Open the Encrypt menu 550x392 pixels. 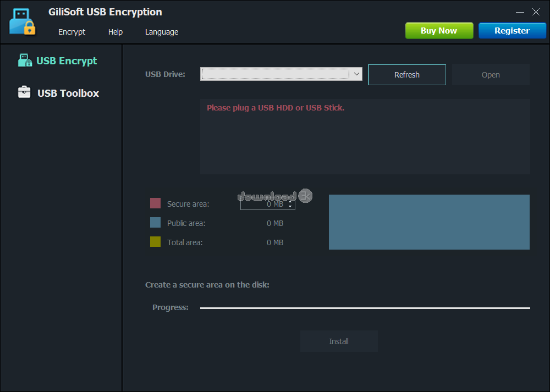[71, 32]
